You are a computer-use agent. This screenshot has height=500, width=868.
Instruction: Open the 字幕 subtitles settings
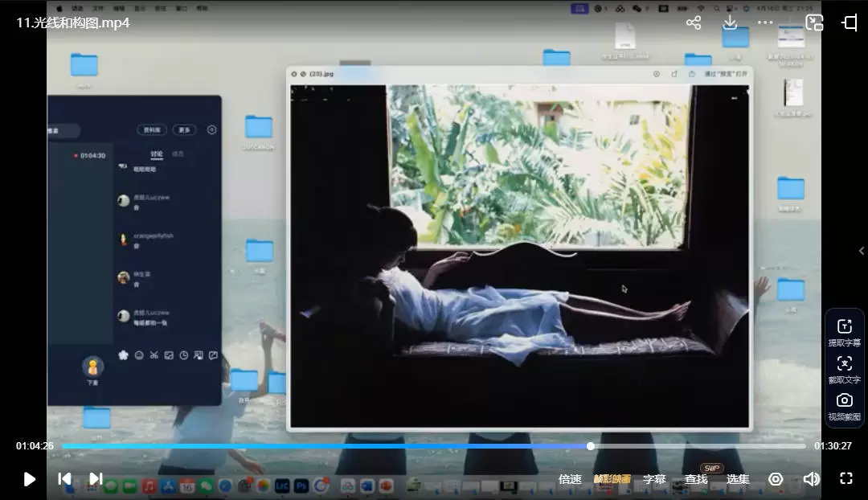coord(654,479)
